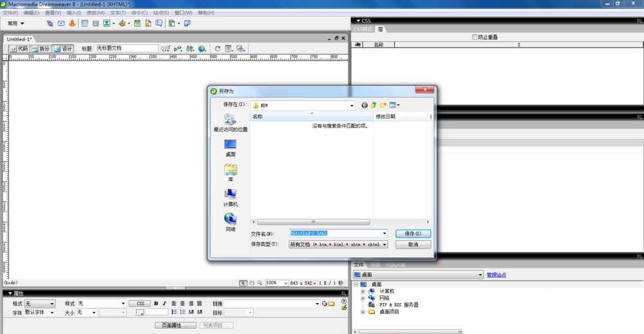Open the Insert menu
Screen dimensions: 644x334
click(74, 13)
